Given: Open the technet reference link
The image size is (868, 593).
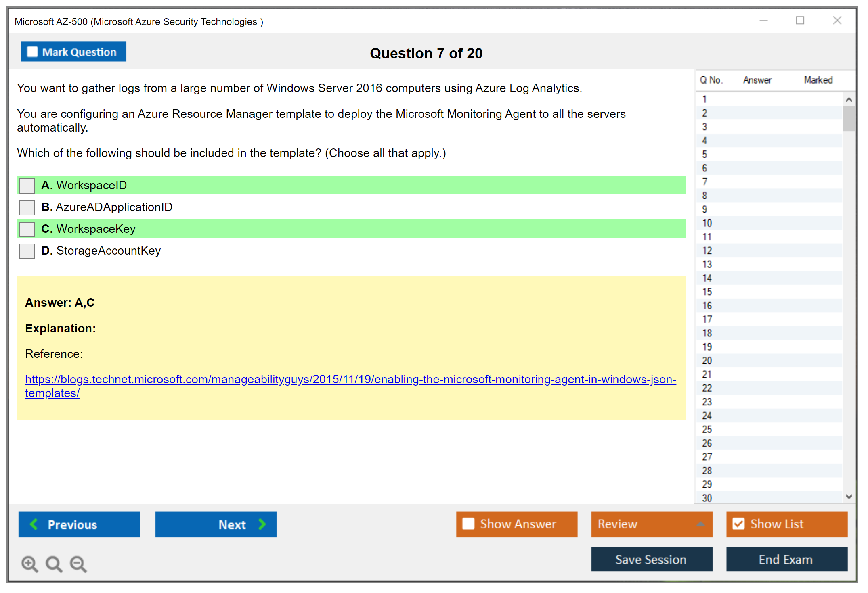Looking at the screenshot, I should 350,380.
